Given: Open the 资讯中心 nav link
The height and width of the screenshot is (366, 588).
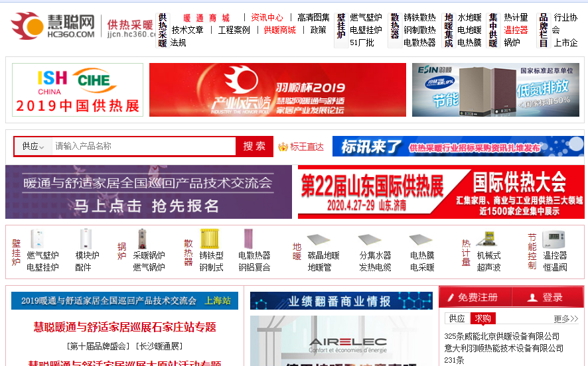Looking at the screenshot, I should 267,18.
